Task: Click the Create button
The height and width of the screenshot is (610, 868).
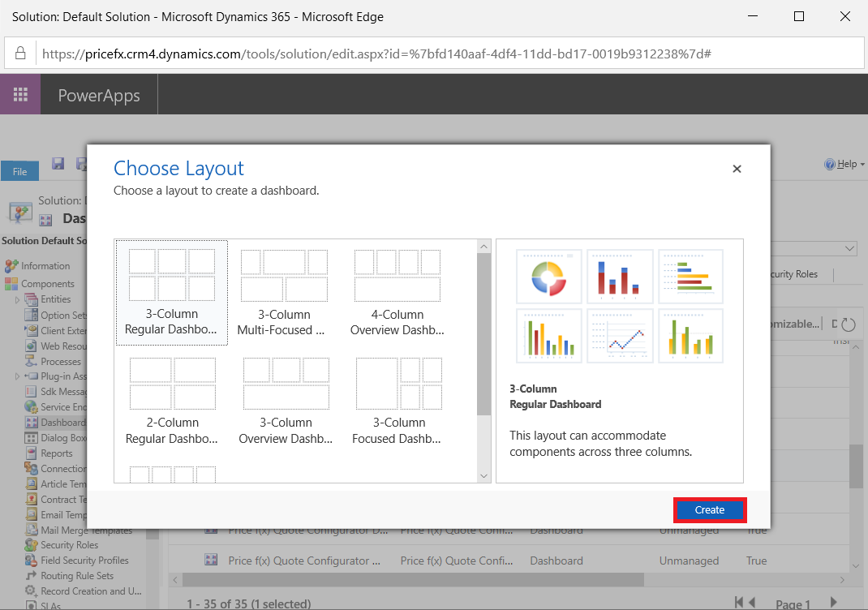Action: [x=709, y=510]
